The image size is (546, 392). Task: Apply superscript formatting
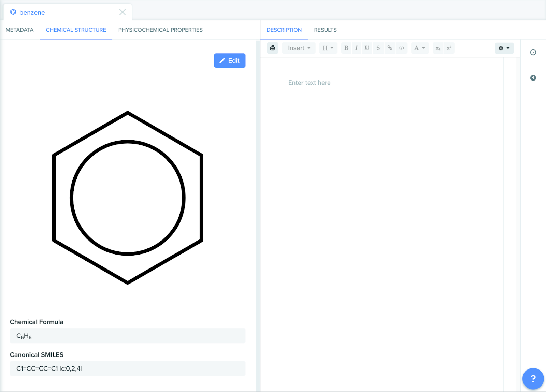(x=449, y=48)
